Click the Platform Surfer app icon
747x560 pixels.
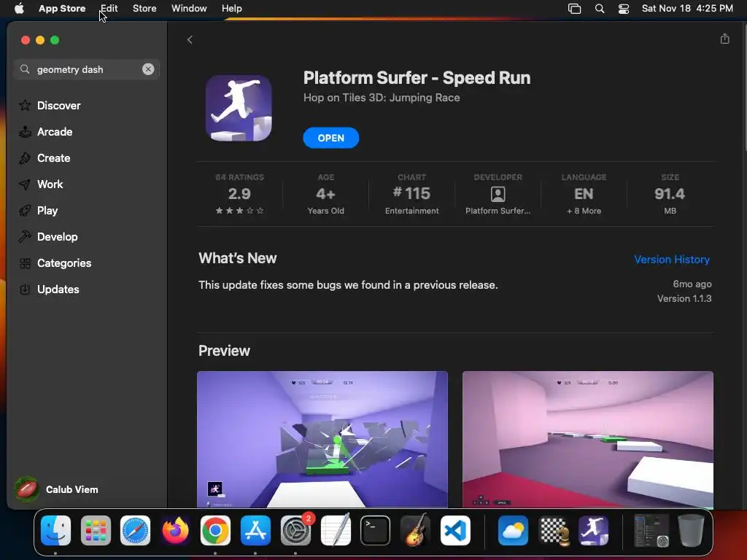click(239, 108)
